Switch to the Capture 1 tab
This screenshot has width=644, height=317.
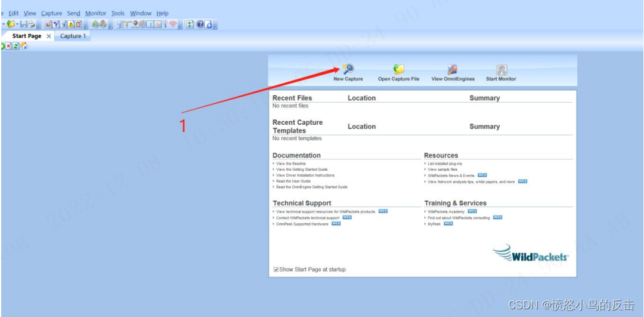(x=73, y=36)
